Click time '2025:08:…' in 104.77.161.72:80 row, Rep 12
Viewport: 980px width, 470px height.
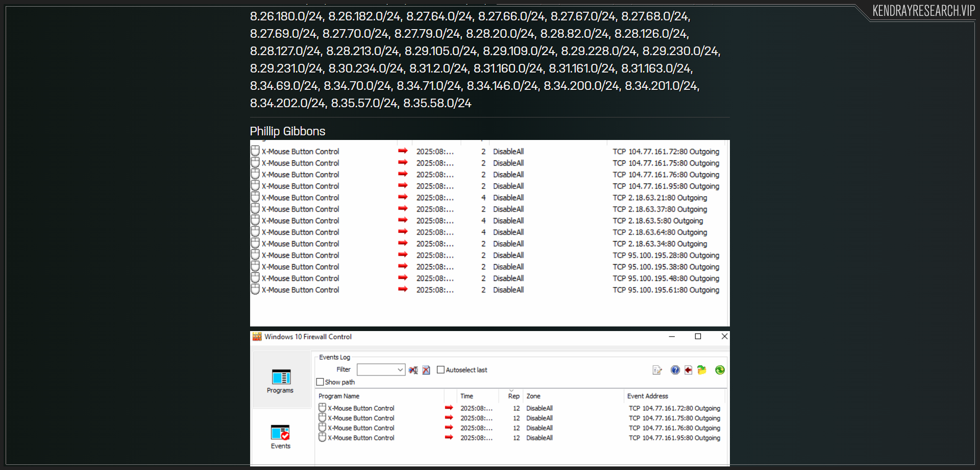pos(477,408)
